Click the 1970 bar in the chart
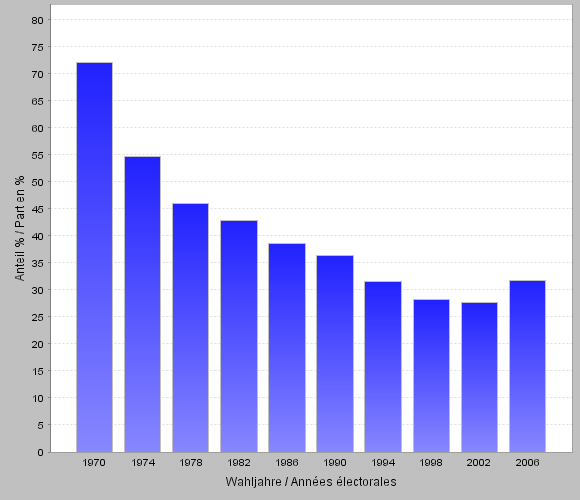Image resolution: width=580 pixels, height=500 pixels. coord(94,257)
